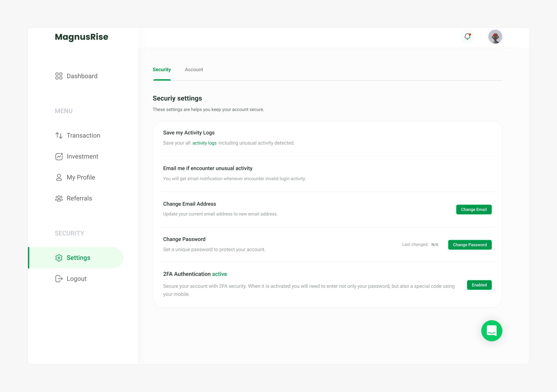Open the green chat support bubble
557x392 pixels.
[492, 331]
